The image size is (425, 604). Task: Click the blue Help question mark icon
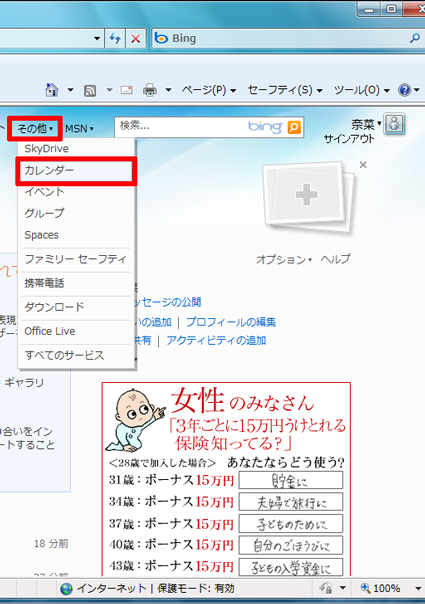(405, 90)
